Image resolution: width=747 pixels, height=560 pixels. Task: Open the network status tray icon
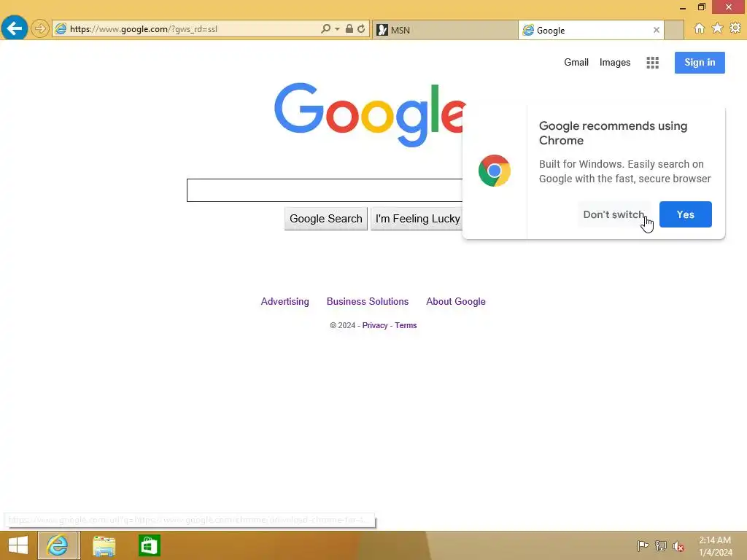(661, 545)
